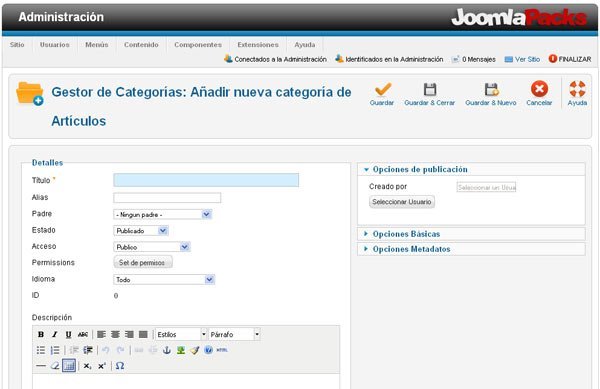
Task: Apply bold in Descripción editor
Action: click(x=41, y=334)
